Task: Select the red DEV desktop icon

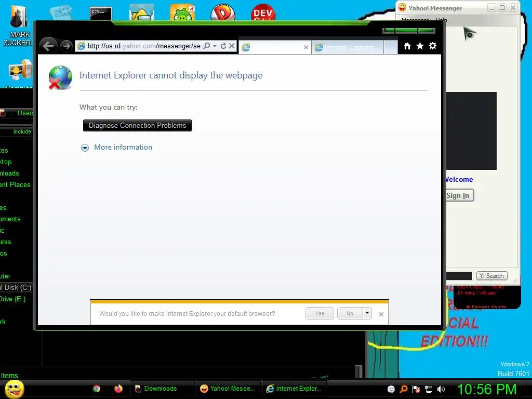Action: [x=263, y=13]
